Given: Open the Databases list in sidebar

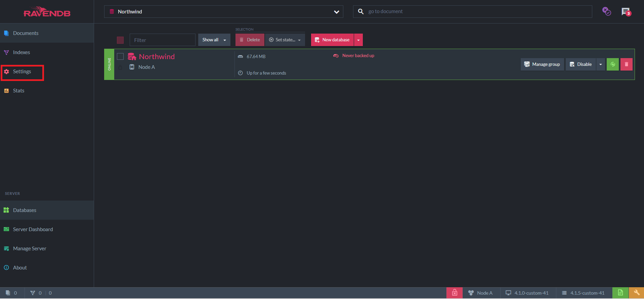Looking at the screenshot, I should [x=47, y=210].
